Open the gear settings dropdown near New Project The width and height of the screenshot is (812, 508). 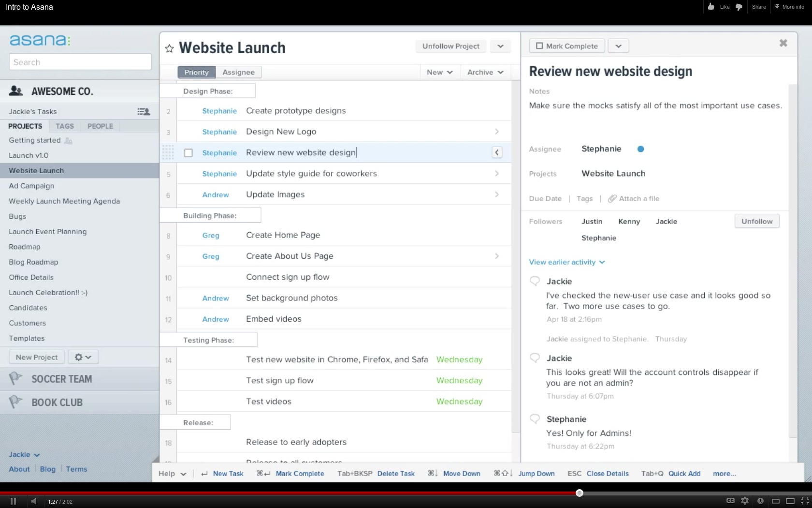pos(83,357)
